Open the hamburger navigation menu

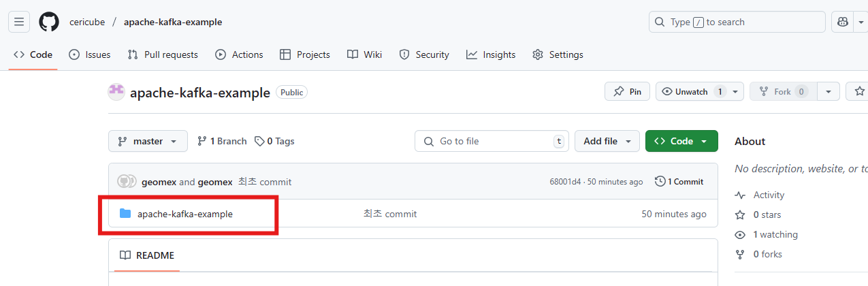point(19,22)
